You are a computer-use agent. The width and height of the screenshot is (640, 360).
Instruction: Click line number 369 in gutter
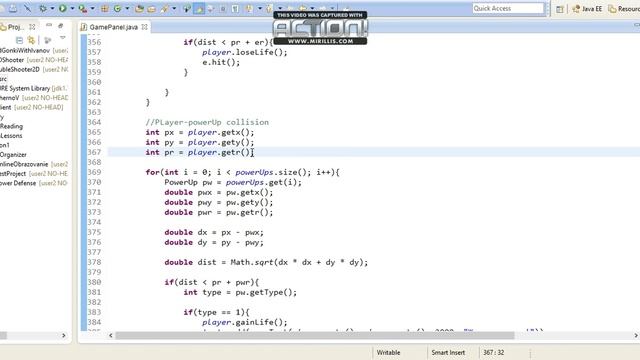click(x=94, y=172)
